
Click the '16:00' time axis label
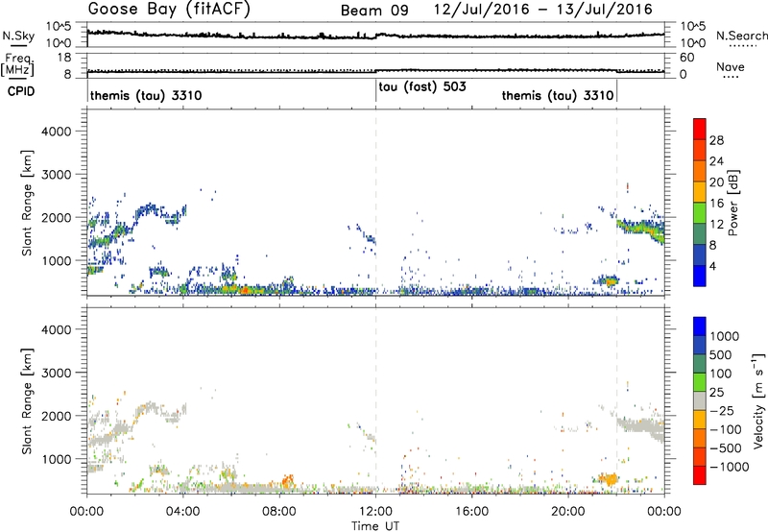coord(471,512)
